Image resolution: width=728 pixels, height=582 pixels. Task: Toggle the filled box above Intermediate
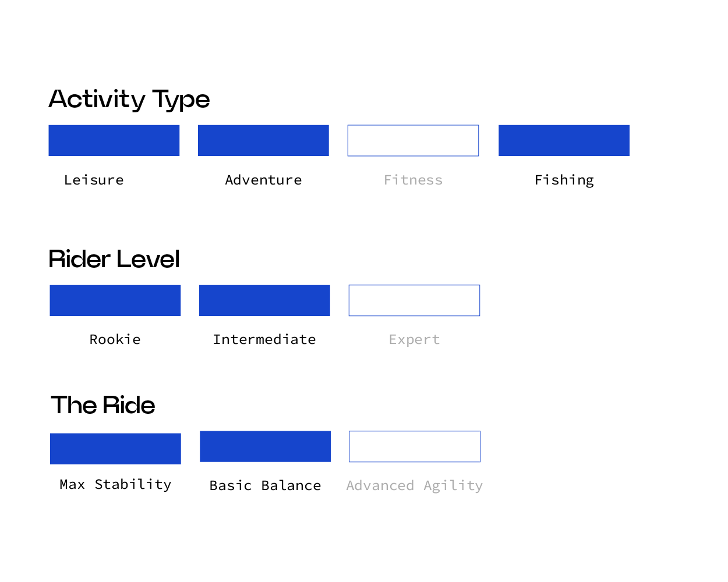pyautogui.click(x=264, y=300)
